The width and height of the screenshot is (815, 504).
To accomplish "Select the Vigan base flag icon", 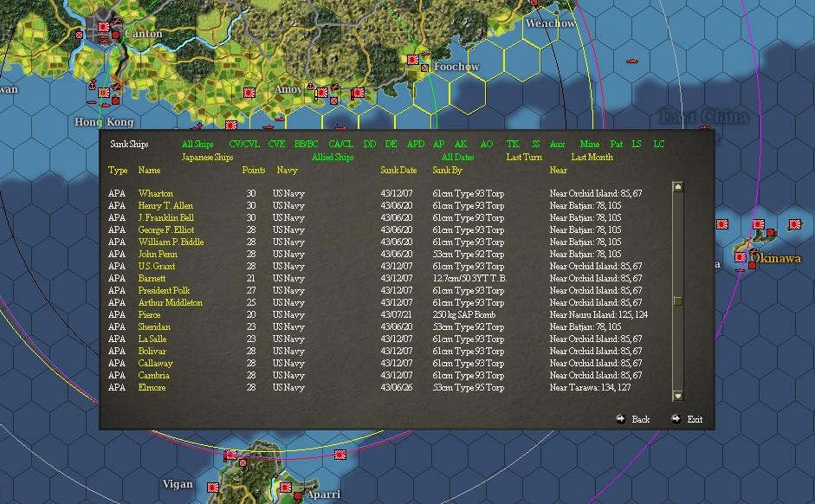I will click(x=213, y=488).
